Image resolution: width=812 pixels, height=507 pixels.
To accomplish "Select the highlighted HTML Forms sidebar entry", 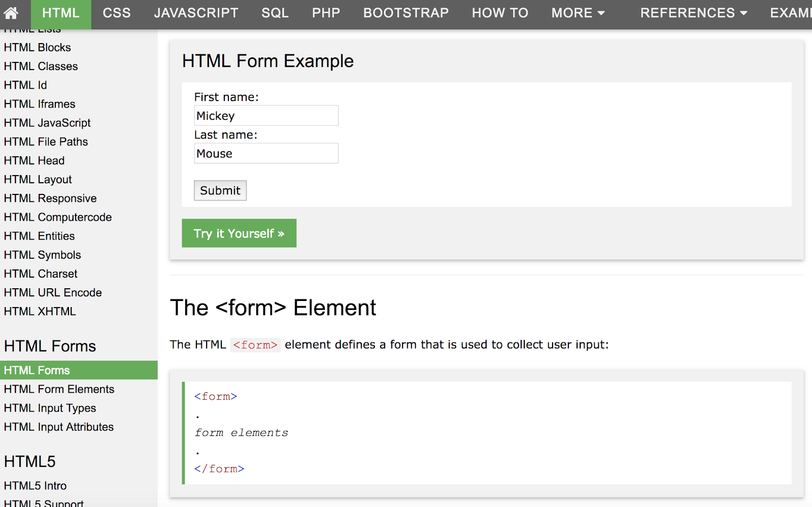I will (x=37, y=370).
